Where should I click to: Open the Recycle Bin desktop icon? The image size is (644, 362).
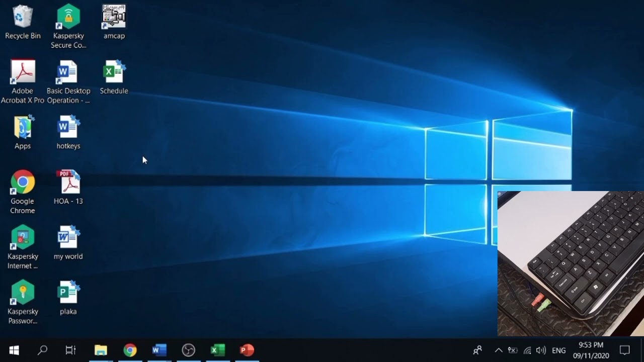23,23
